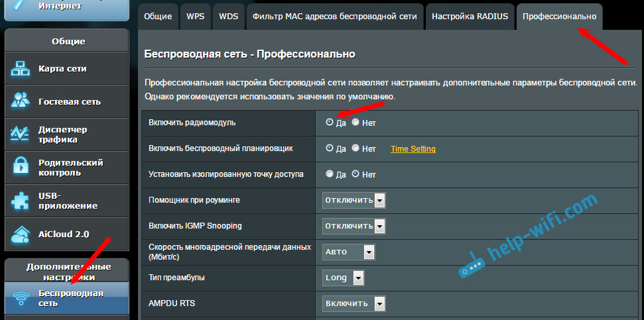
Task: Click the network map icon beside Карта сети
Action: coord(21,68)
